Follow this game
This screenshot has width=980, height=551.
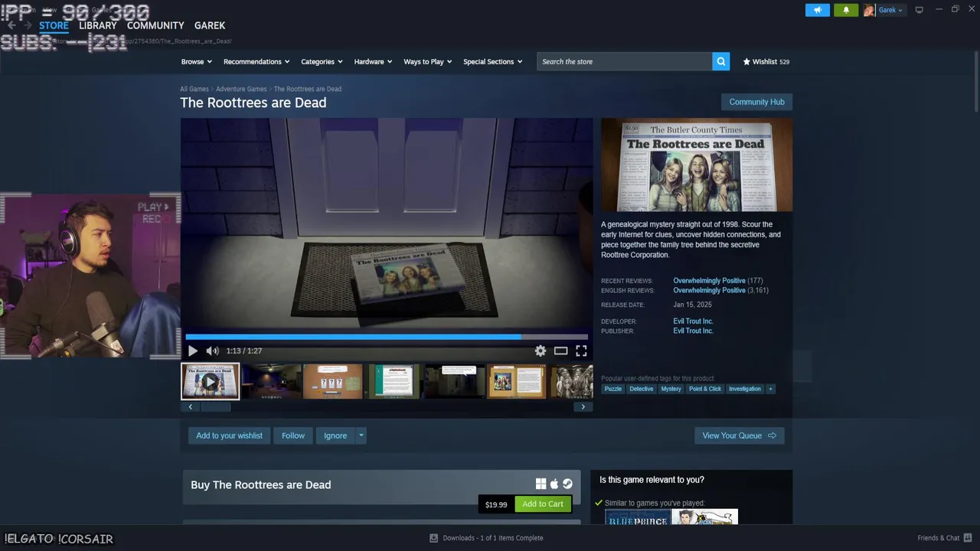click(x=292, y=435)
